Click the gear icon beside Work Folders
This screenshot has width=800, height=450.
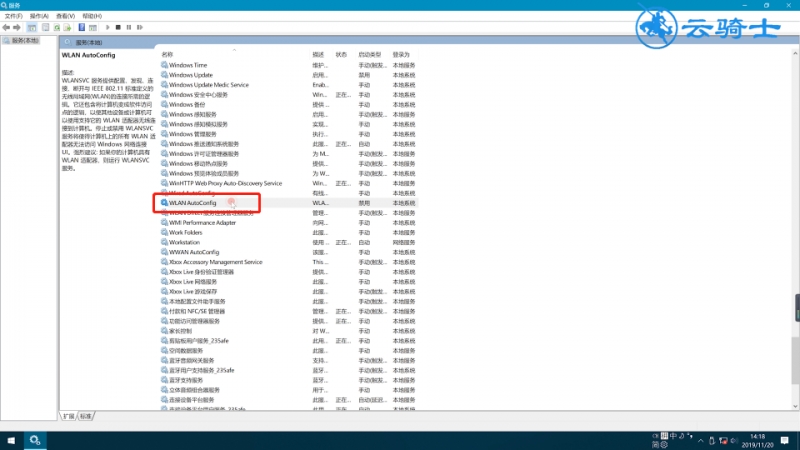tap(164, 232)
